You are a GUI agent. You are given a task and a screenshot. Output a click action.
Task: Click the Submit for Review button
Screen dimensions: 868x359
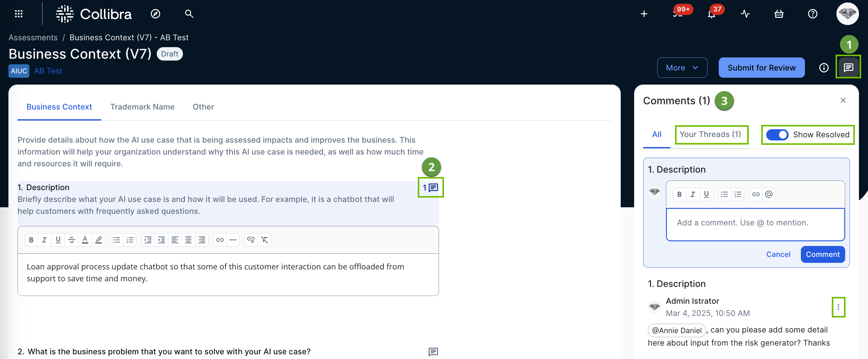[x=762, y=68]
